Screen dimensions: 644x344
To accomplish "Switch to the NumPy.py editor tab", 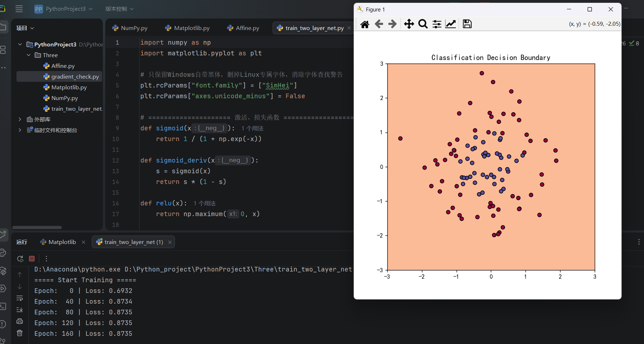I will pyautogui.click(x=130, y=28).
